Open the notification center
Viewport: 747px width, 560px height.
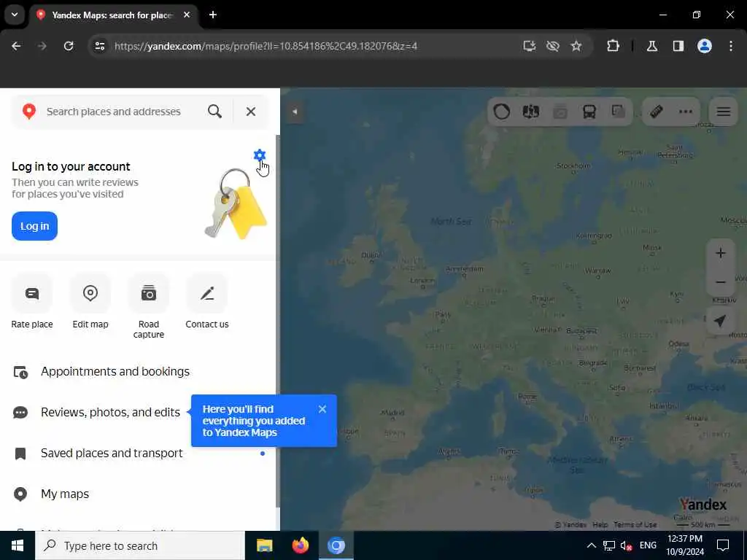click(x=723, y=545)
